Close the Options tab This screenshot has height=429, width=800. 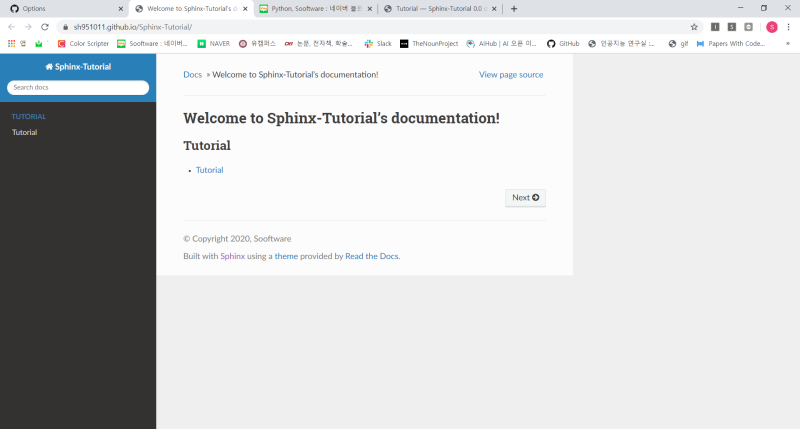(121, 9)
